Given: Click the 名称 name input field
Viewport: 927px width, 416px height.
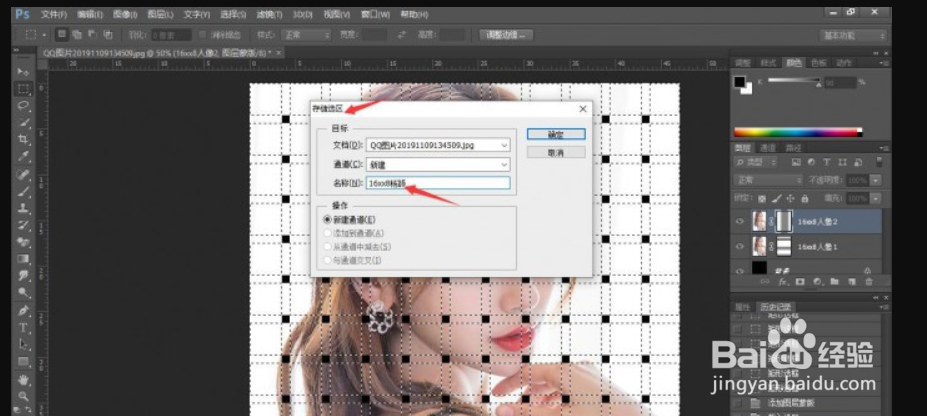Looking at the screenshot, I should click(x=438, y=183).
